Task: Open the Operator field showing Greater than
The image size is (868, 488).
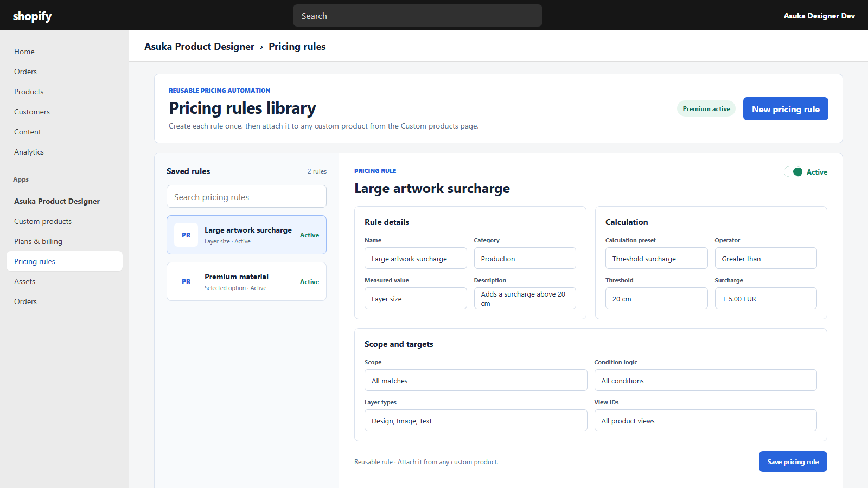Action: 765,259
